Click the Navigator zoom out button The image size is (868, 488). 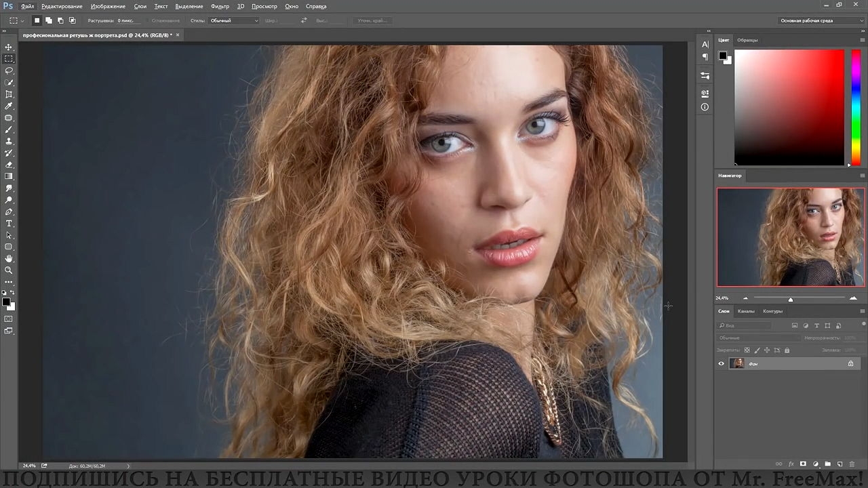745,298
